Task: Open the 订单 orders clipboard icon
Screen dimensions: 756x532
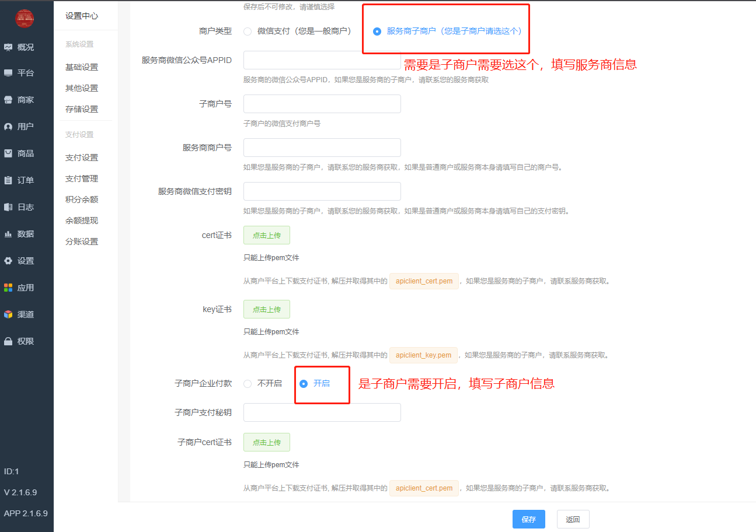Action: point(8,180)
